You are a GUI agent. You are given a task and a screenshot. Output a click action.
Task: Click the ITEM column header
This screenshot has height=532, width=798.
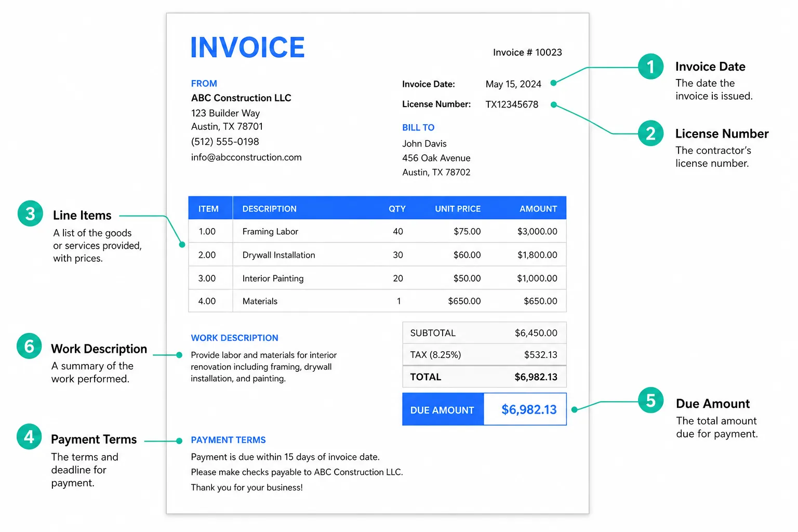coord(208,209)
